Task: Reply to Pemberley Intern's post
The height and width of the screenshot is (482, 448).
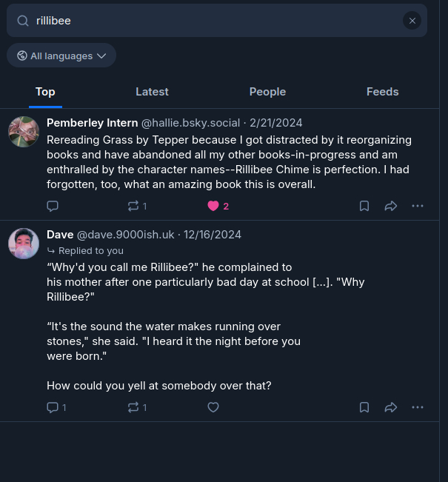Action: [53, 206]
